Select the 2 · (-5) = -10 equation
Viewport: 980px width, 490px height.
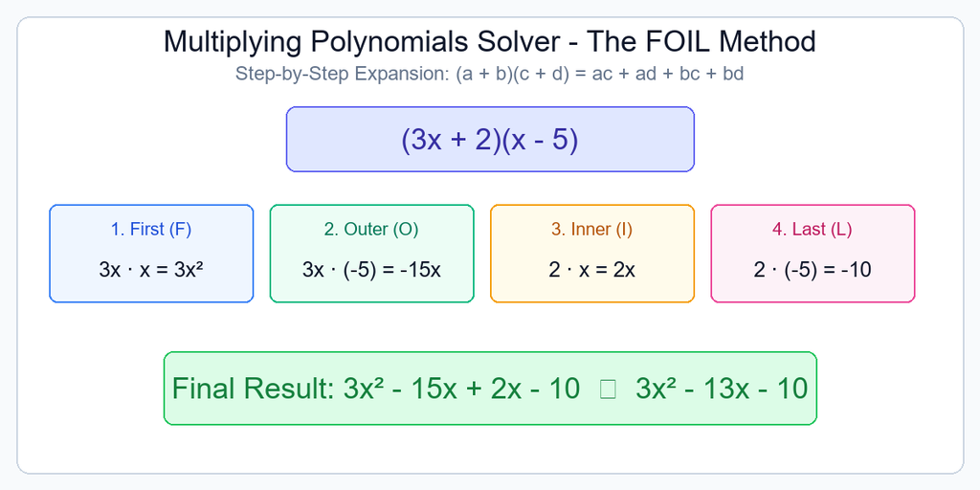coord(813,270)
